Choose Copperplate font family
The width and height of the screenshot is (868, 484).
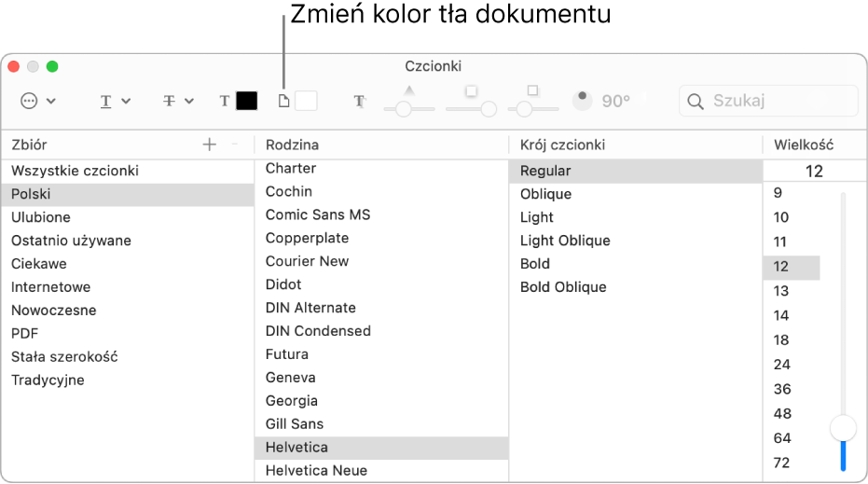click(x=381, y=238)
